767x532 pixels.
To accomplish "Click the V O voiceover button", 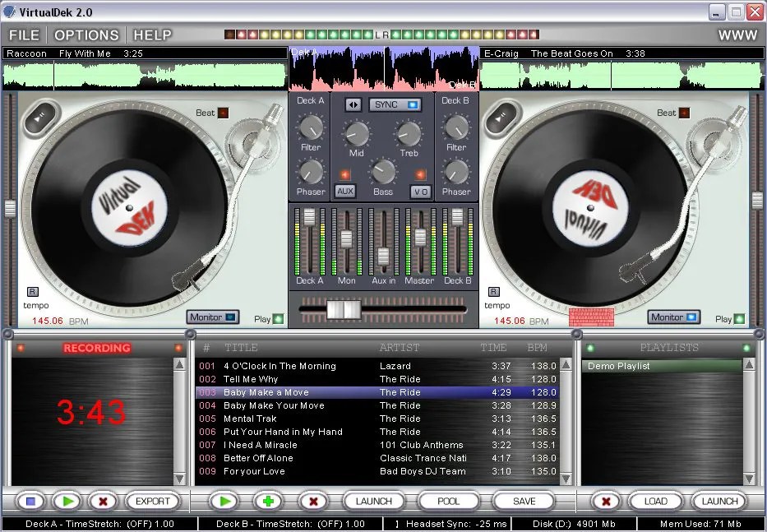I will click(x=421, y=191).
